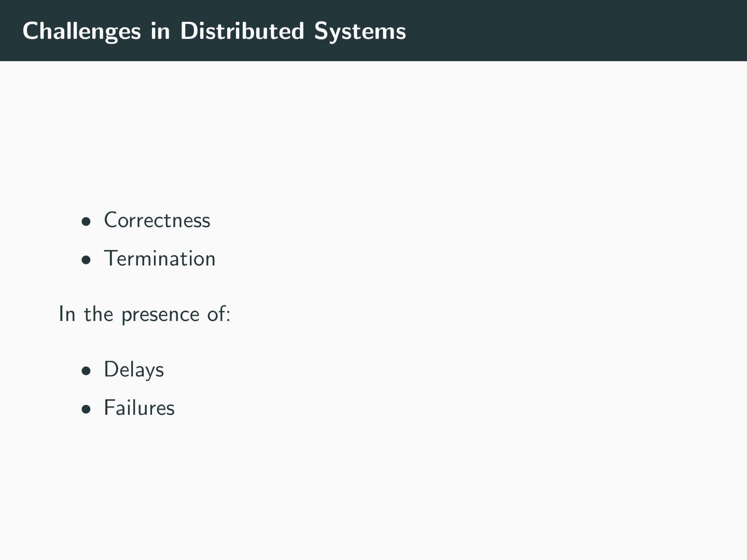Click the empty dark header area right of title
The height and width of the screenshot is (560, 747).
coord(571,31)
